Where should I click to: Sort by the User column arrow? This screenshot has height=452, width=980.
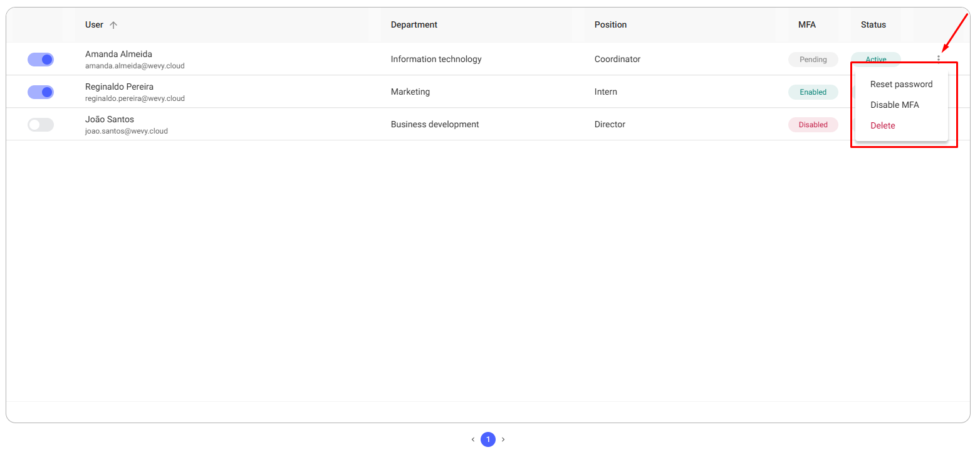(113, 25)
